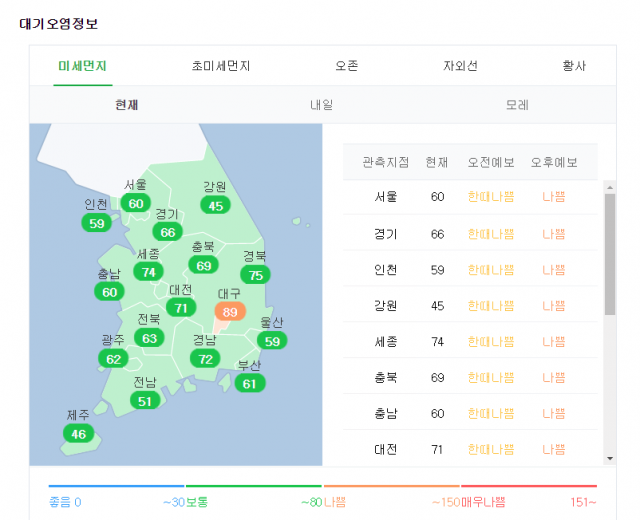Screen dimensions: 640x520
Task: Switch to the 황사 tab
Action: 574,66
